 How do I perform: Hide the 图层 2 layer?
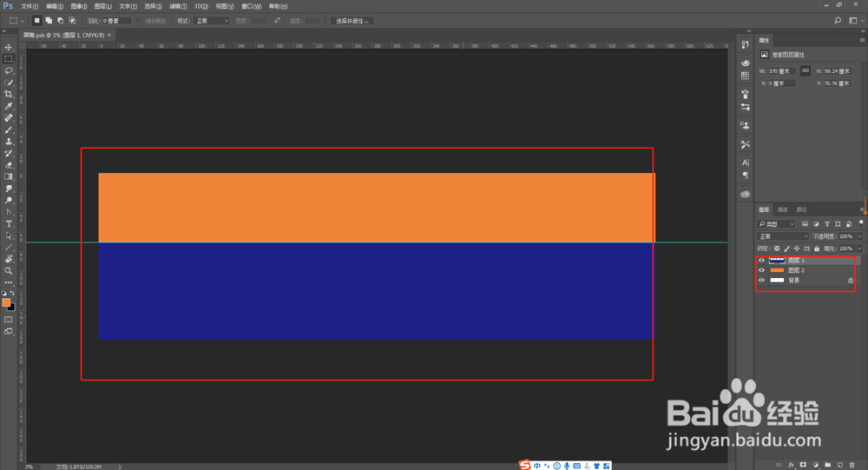[x=761, y=270]
